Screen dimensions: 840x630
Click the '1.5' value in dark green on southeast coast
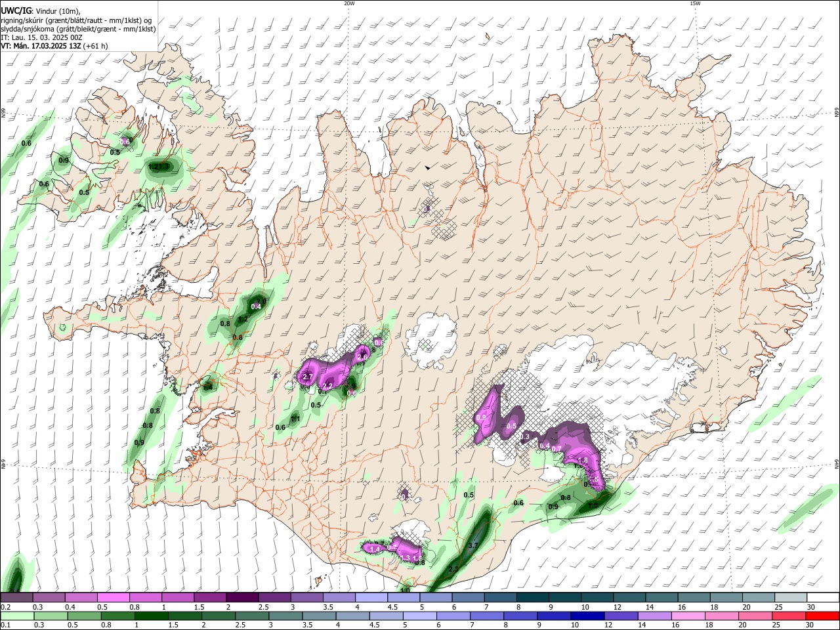pyautogui.click(x=593, y=505)
